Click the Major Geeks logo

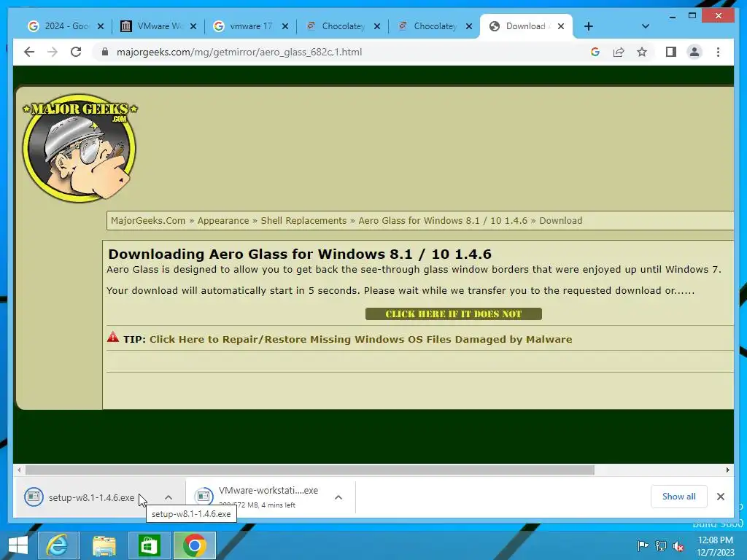(x=80, y=147)
